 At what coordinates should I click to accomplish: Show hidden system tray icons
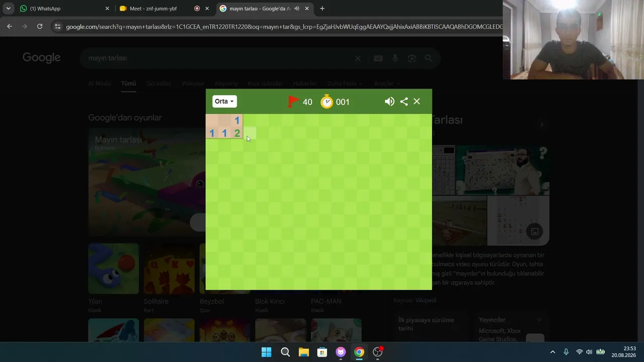coord(552,352)
